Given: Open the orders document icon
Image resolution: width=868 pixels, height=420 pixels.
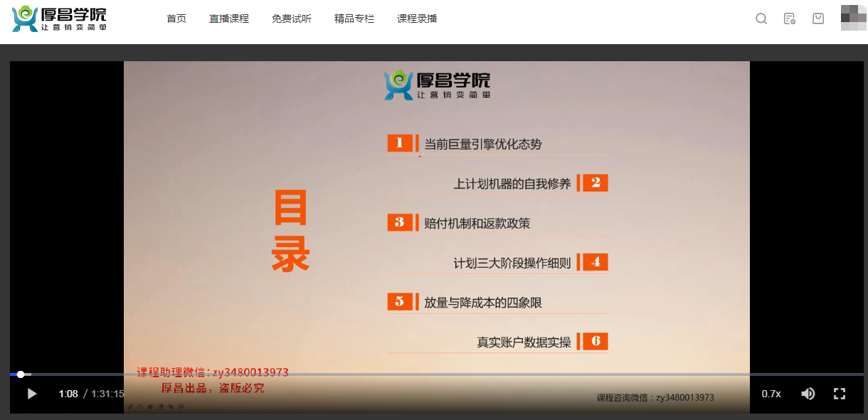Looking at the screenshot, I should pyautogui.click(x=790, y=19).
